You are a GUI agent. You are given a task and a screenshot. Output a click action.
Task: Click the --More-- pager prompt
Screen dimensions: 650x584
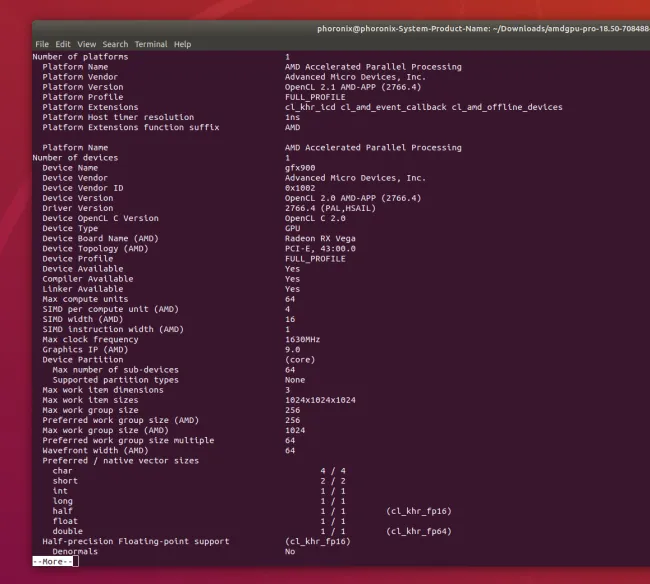(51, 561)
